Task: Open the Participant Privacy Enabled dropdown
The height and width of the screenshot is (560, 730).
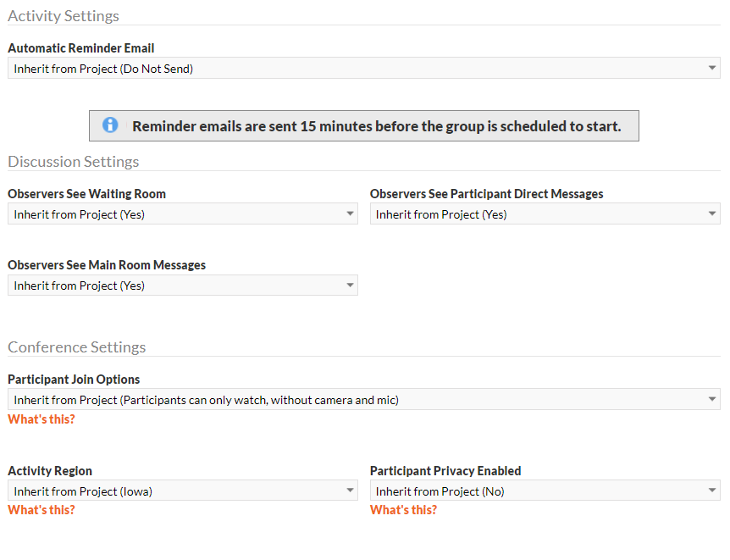Action: pos(545,491)
